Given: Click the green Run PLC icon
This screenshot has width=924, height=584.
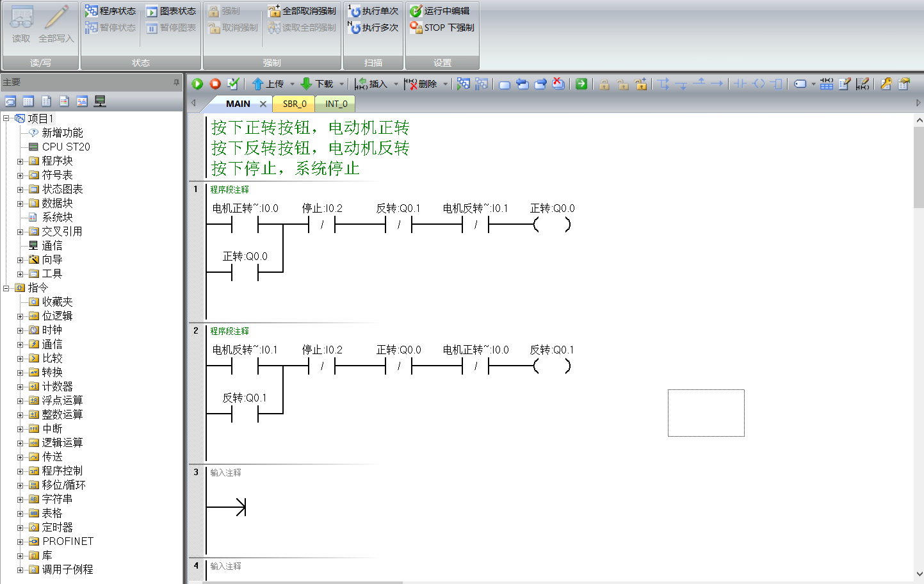Looking at the screenshot, I should (x=197, y=84).
